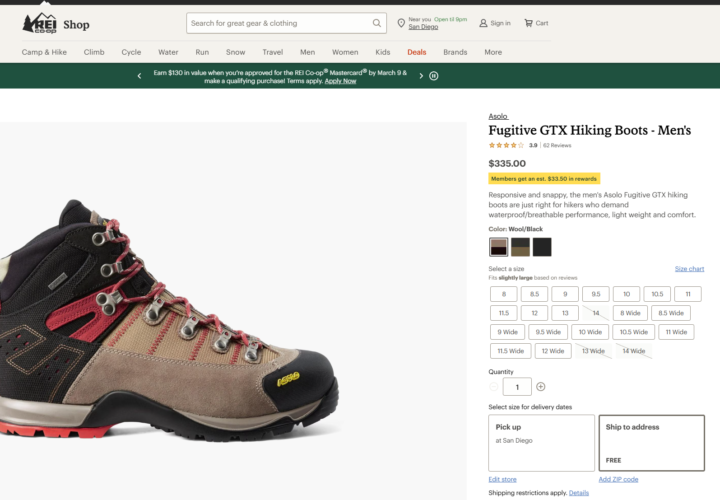
Task: Select the solid black color swatch
Action: click(x=542, y=247)
